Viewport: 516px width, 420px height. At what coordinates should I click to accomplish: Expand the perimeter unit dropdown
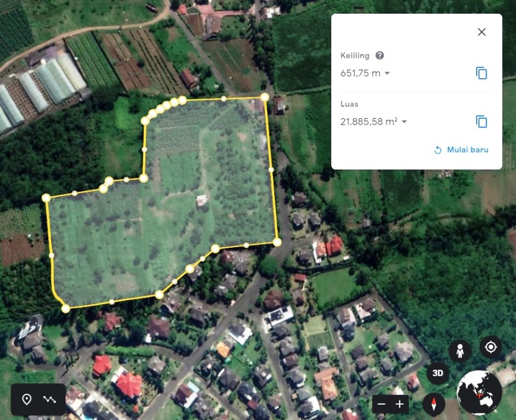[x=388, y=73]
